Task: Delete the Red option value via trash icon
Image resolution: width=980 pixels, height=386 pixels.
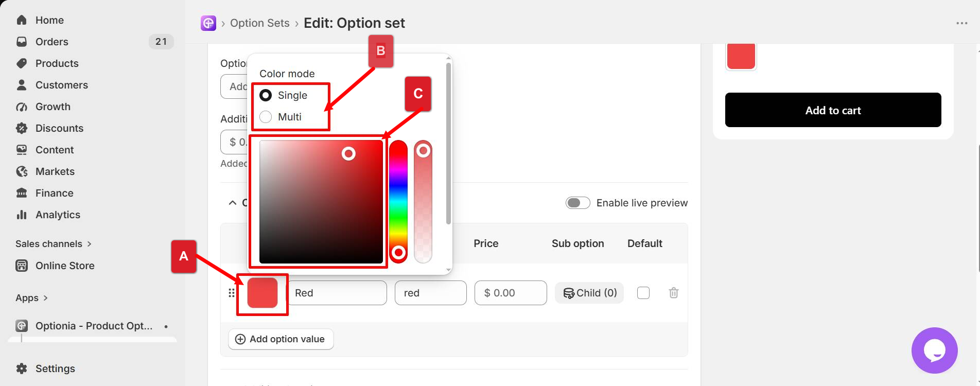Action: 673,293
